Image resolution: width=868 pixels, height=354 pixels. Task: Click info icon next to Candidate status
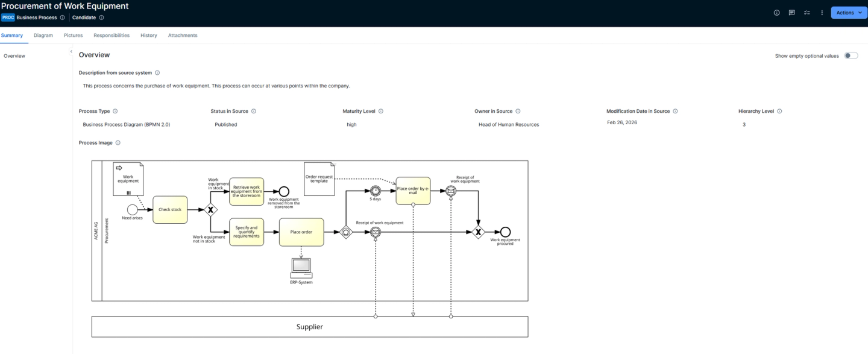click(101, 17)
